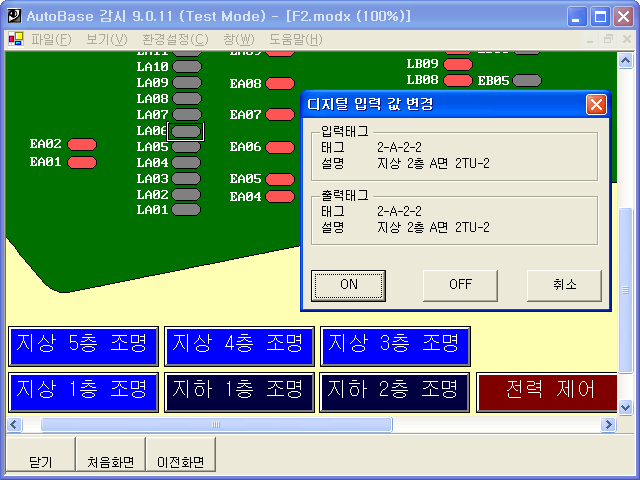Open the 환경설정(C) menu
This screenshot has height=480, width=640.
(x=175, y=40)
